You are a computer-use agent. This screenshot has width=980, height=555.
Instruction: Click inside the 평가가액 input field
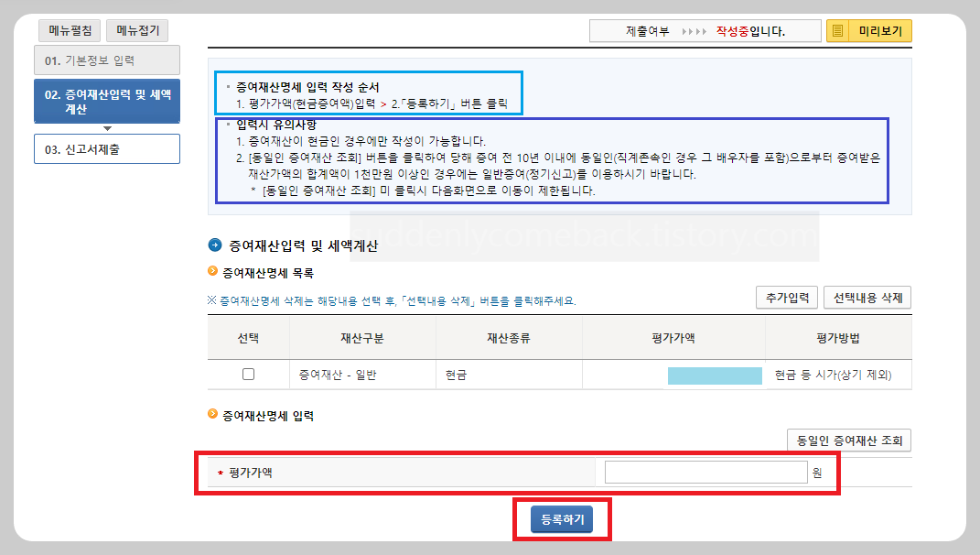click(705, 473)
